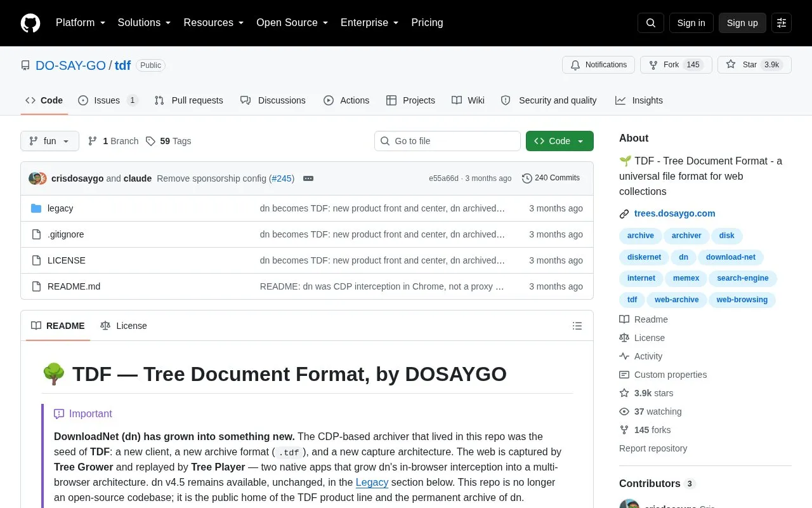Go to the GitHub homepage via the logo
The height and width of the screenshot is (508, 812).
30,23
